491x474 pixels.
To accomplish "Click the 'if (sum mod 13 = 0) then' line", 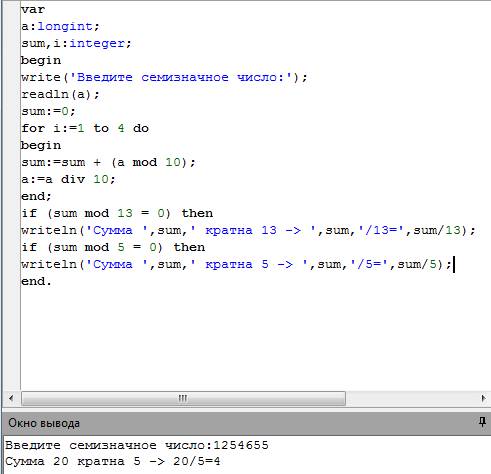I will 117,213.
